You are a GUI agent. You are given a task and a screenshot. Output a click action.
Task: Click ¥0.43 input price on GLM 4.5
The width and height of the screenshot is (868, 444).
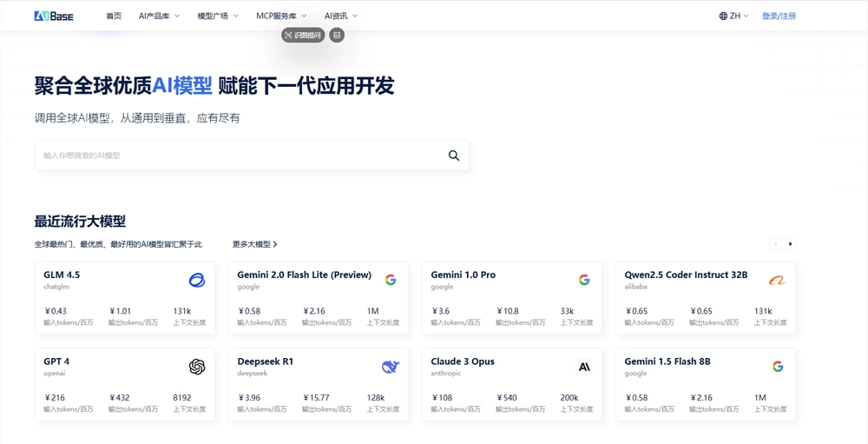(x=56, y=311)
